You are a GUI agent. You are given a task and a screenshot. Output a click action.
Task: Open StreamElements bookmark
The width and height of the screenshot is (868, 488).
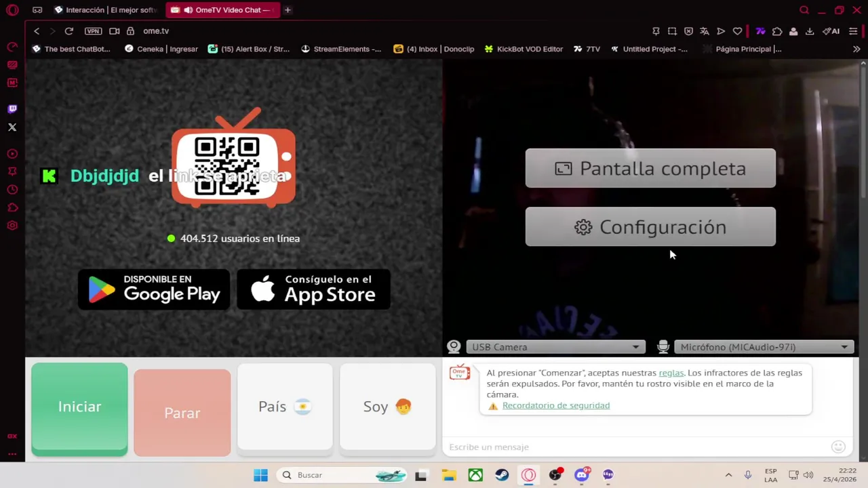pos(341,49)
